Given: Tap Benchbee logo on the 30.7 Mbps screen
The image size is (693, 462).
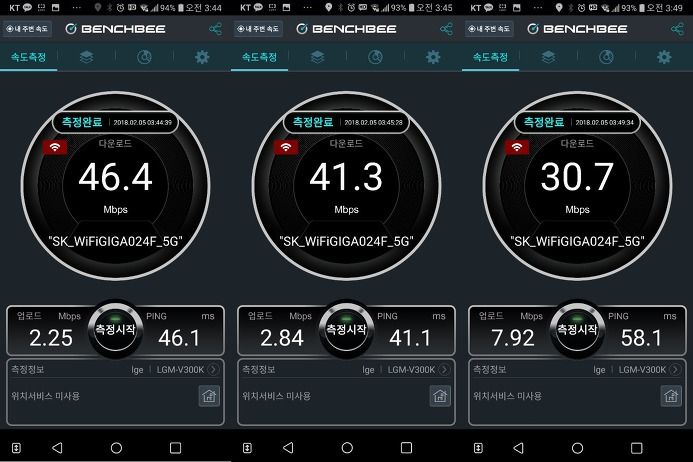Looking at the screenshot, I should [x=577, y=29].
